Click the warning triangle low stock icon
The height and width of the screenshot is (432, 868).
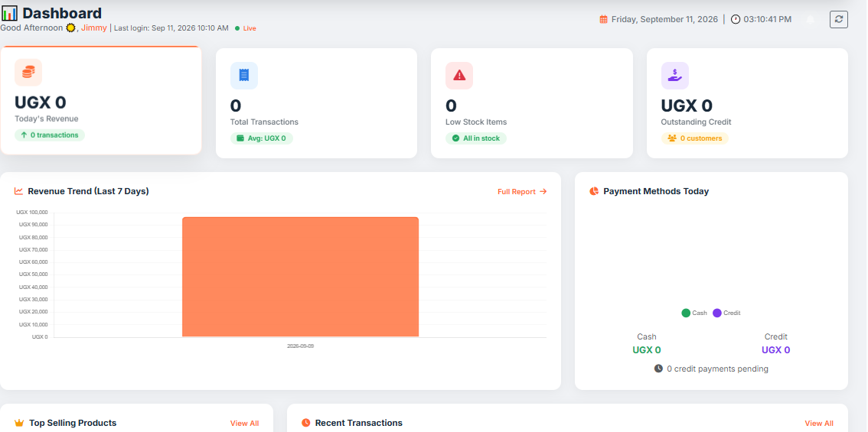pos(459,75)
